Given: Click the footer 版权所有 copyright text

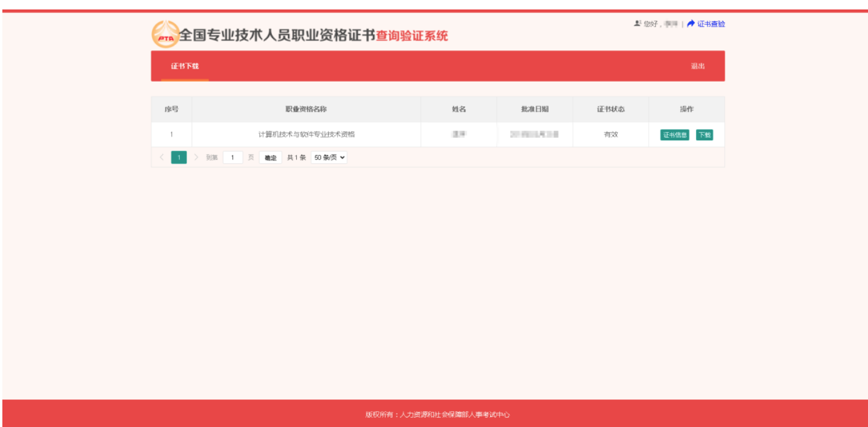Looking at the screenshot, I should (x=437, y=415).
